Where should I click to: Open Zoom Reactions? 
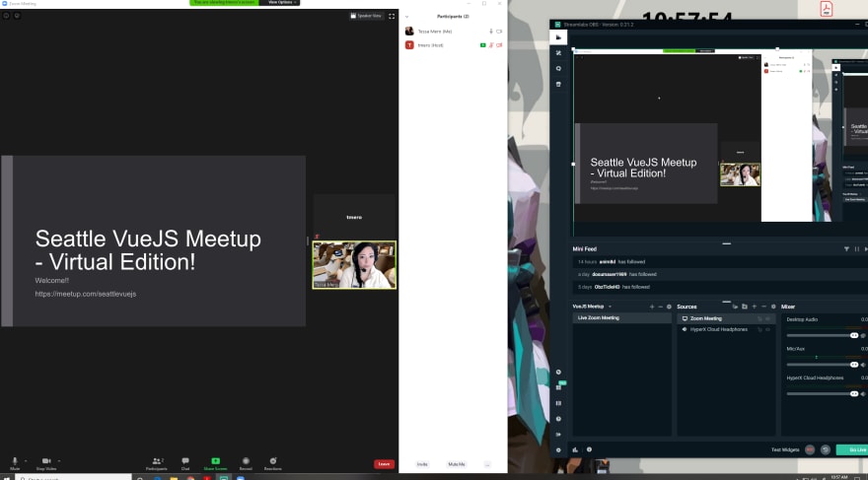tap(273, 463)
